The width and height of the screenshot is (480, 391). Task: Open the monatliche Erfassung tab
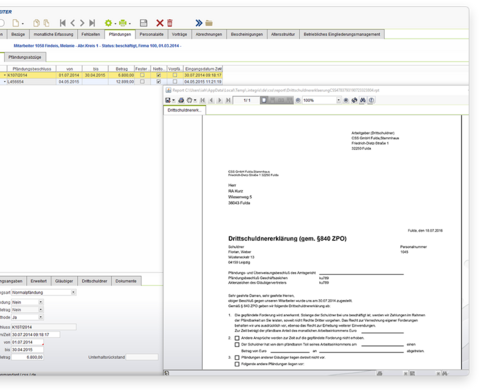53,34
